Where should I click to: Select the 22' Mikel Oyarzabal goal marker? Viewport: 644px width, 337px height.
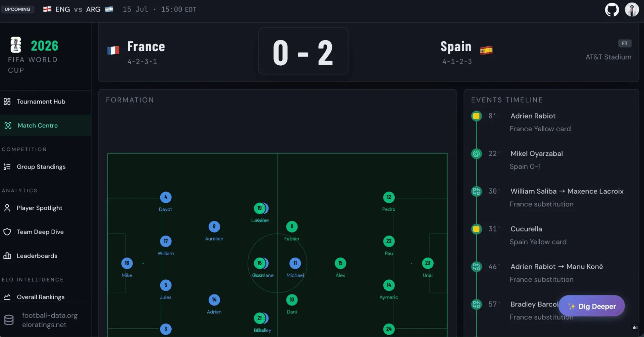[x=476, y=154]
